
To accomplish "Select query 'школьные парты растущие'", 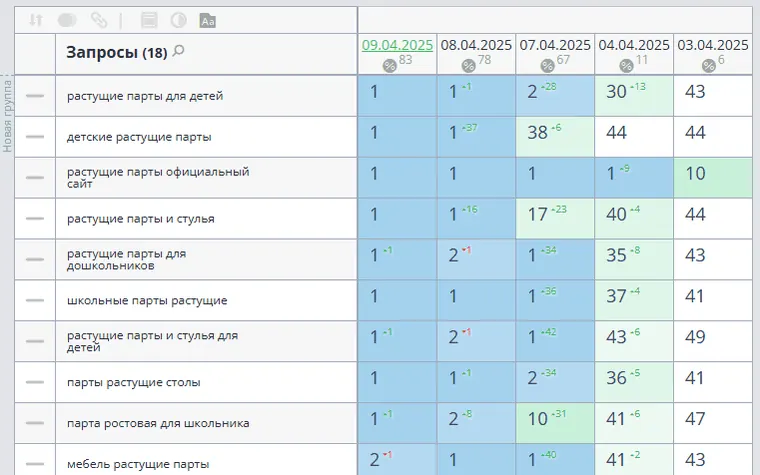I will pyautogui.click(x=147, y=301).
